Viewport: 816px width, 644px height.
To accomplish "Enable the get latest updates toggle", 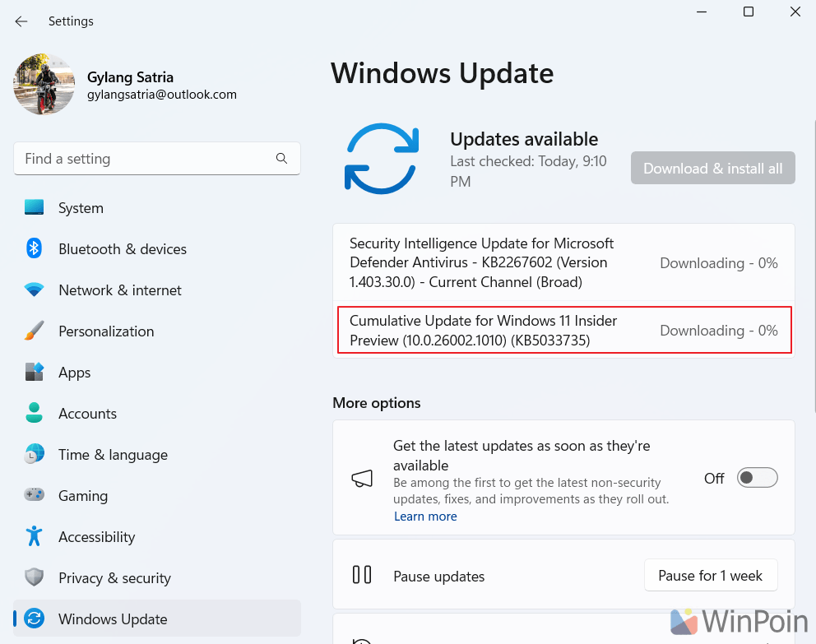I will click(x=757, y=478).
